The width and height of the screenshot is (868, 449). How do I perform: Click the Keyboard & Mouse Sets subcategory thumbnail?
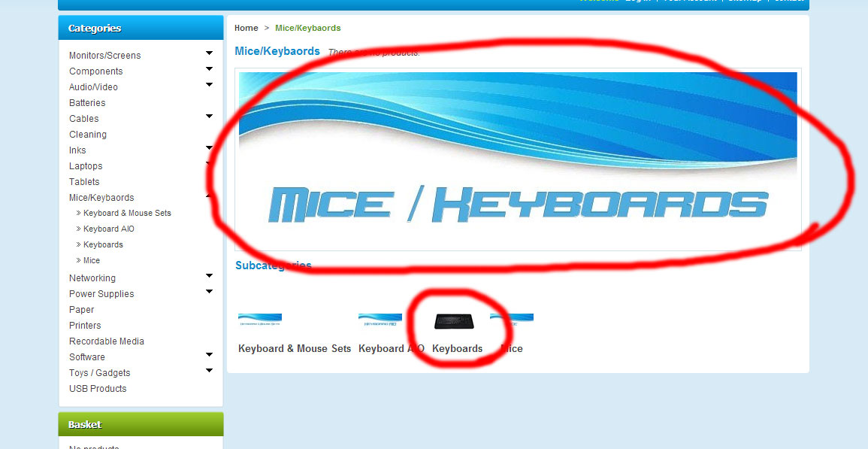(x=259, y=320)
